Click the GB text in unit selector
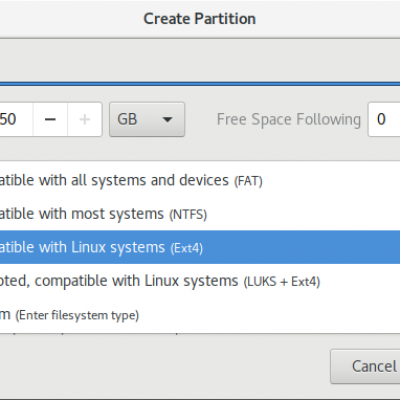The image size is (400, 400). (127, 119)
